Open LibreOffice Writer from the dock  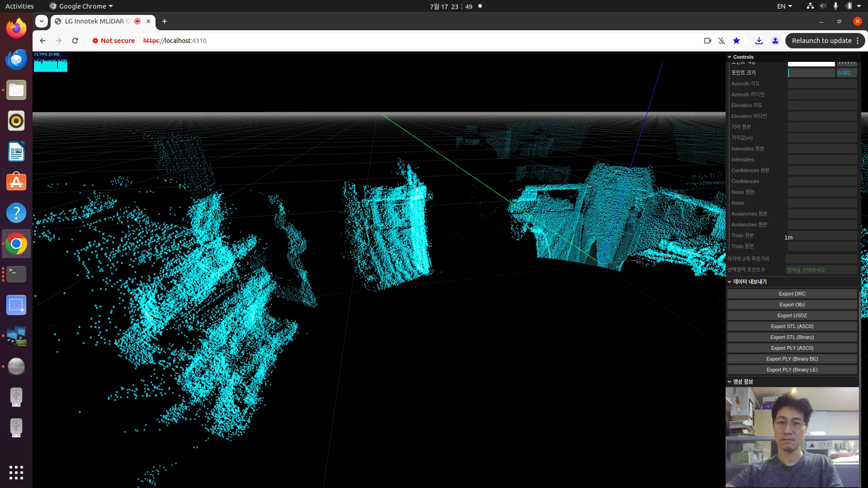click(16, 151)
